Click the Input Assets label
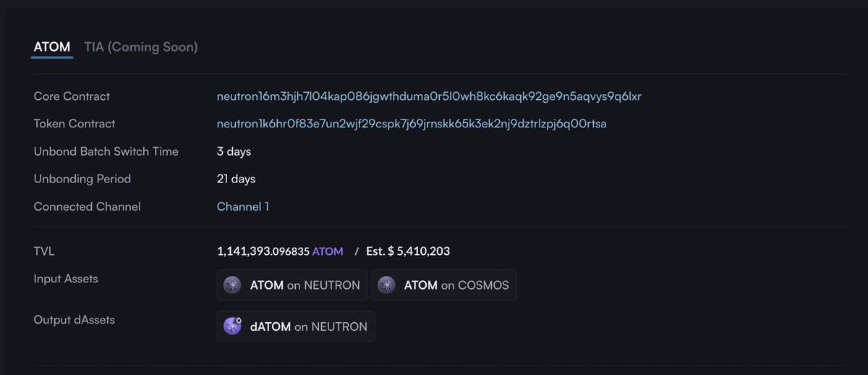 click(66, 279)
